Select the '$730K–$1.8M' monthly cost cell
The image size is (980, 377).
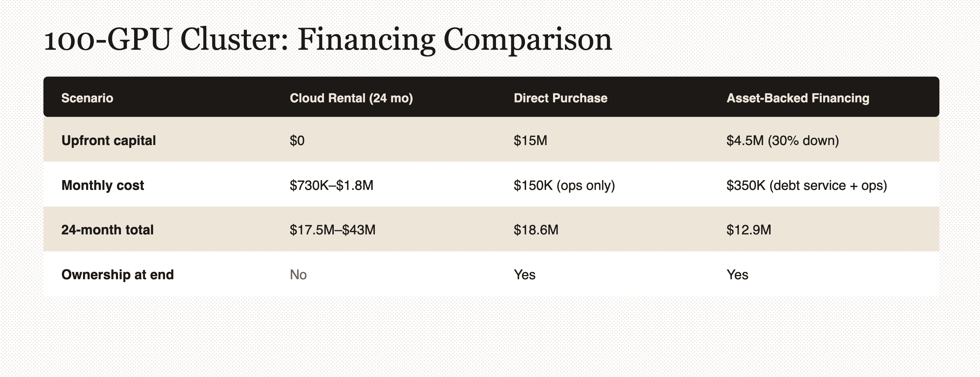point(331,185)
